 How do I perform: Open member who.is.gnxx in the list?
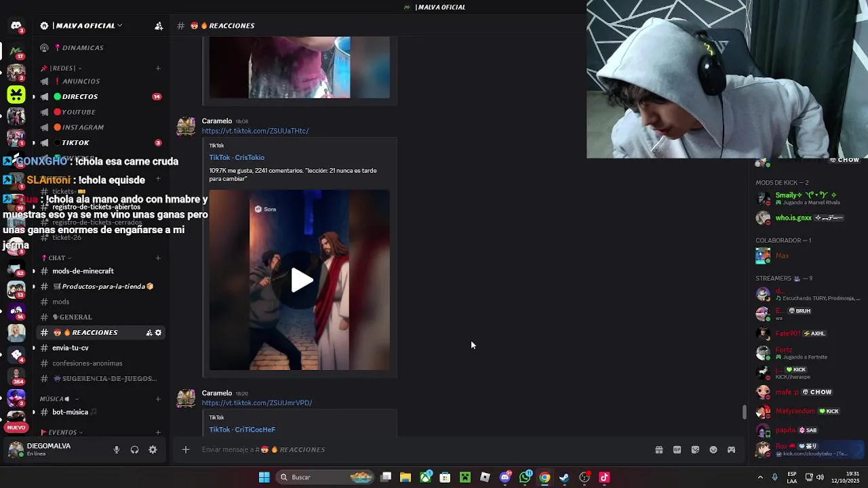click(x=808, y=218)
